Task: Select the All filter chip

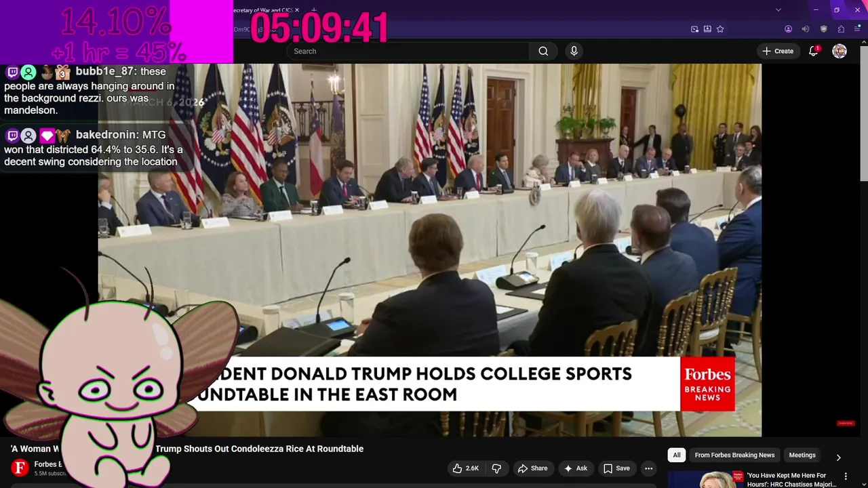Action: click(677, 455)
